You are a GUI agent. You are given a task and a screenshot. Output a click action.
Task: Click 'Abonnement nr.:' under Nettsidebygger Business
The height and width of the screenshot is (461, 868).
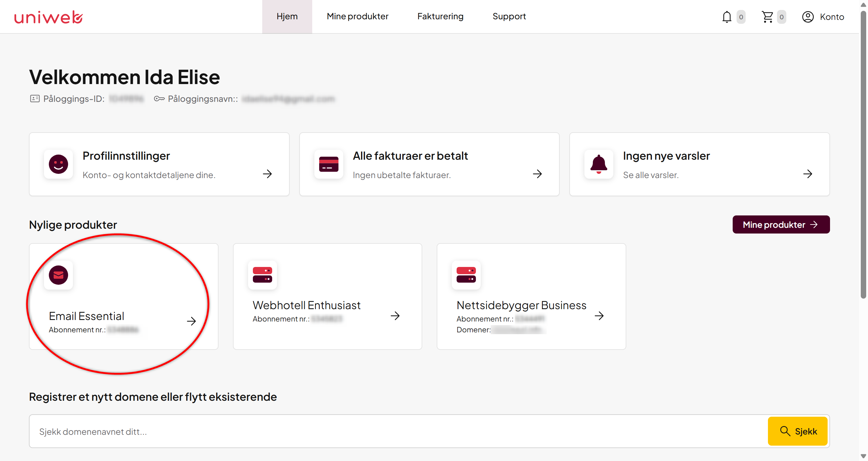point(485,319)
